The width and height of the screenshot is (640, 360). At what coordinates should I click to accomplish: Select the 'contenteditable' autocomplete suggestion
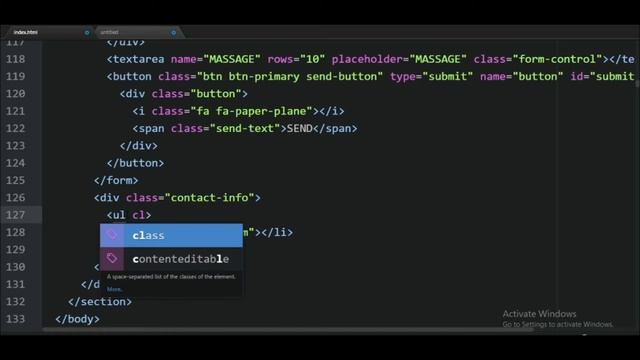(x=171, y=259)
